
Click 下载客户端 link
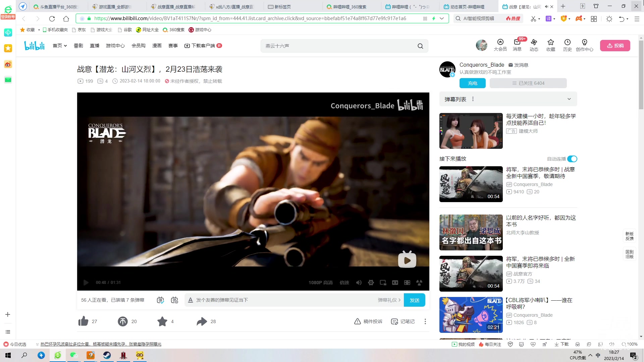tap(203, 46)
